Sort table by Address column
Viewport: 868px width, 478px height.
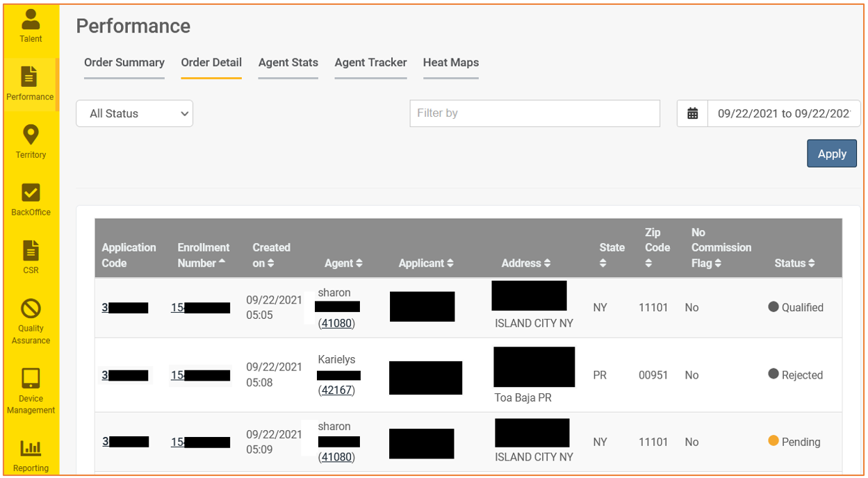coord(526,263)
